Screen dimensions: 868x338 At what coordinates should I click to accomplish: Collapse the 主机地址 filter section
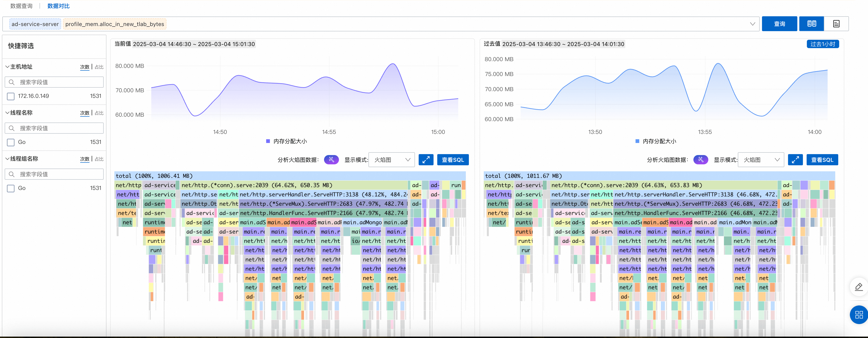tap(7, 67)
